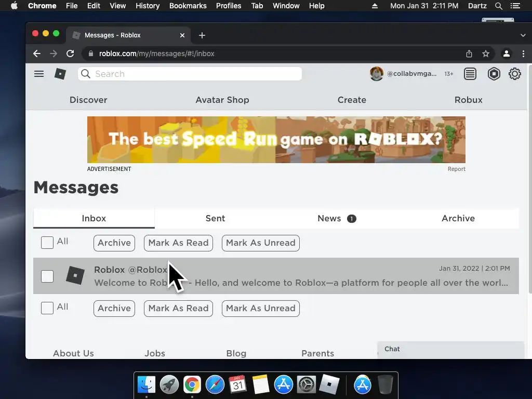Open the Parents footer link

(x=317, y=353)
